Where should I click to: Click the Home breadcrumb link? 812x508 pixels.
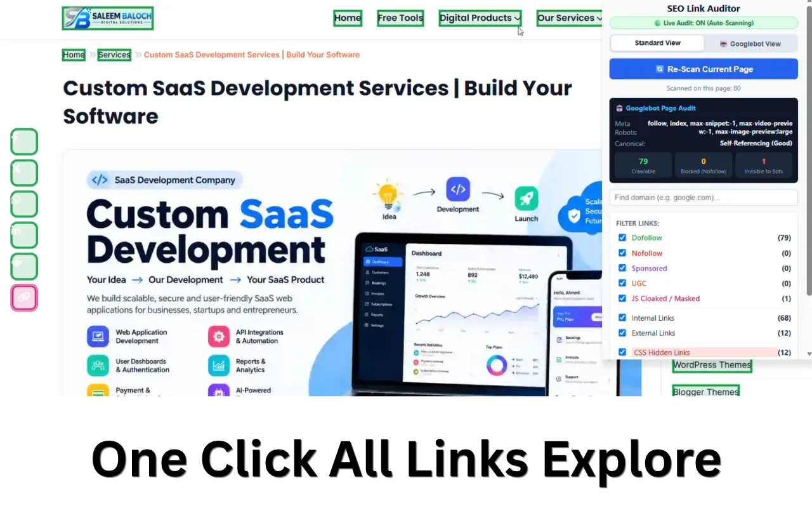74,55
